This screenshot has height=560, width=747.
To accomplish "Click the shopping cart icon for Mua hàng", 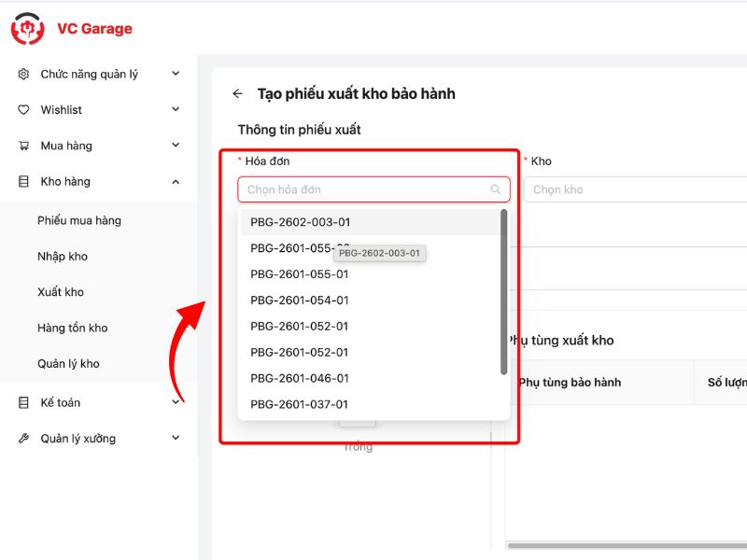I will (23, 146).
